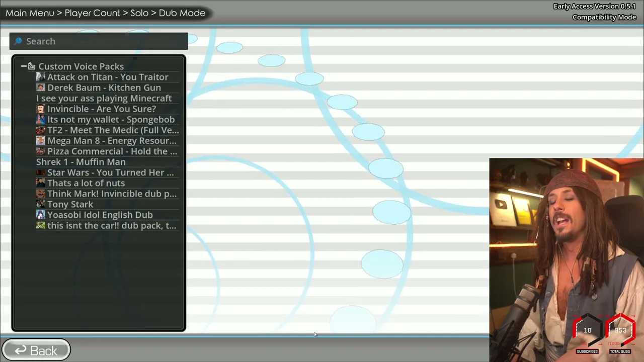The image size is (644, 362).
Task: Pick the Derek Baum Kitchen Gun thumbnail
Action: pos(41,87)
